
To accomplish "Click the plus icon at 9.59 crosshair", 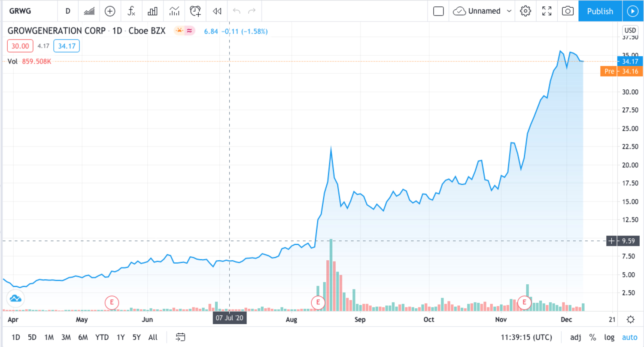I will (611, 241).
